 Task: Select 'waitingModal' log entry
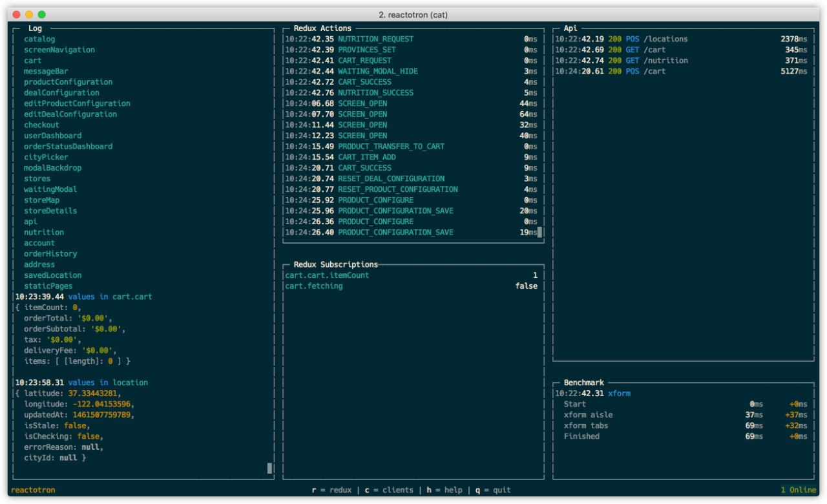(50, 189)
